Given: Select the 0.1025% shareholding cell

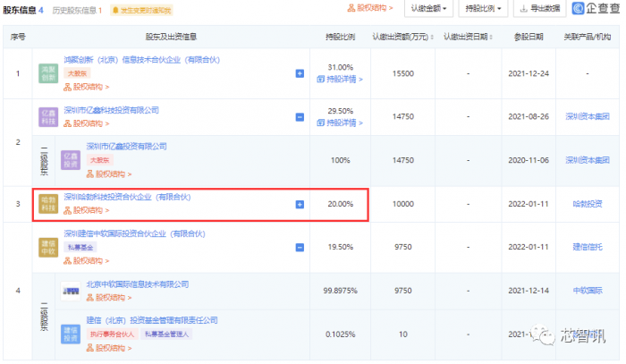Looking at the screenshot, I should 340,334.
